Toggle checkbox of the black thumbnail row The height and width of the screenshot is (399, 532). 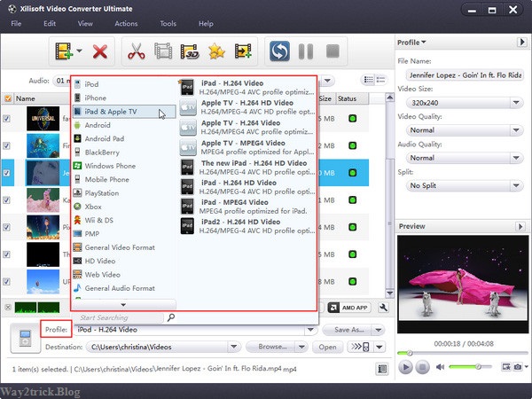coord(6,254)
